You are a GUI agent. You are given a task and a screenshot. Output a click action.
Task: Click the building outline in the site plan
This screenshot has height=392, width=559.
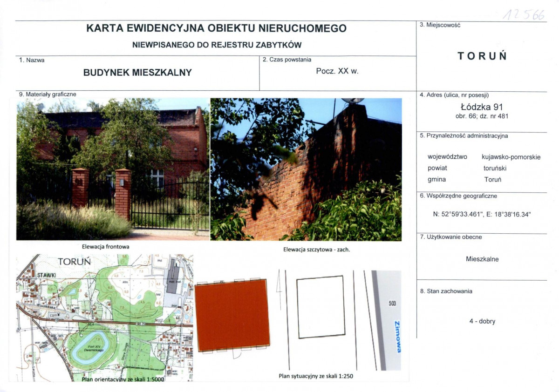321,307
